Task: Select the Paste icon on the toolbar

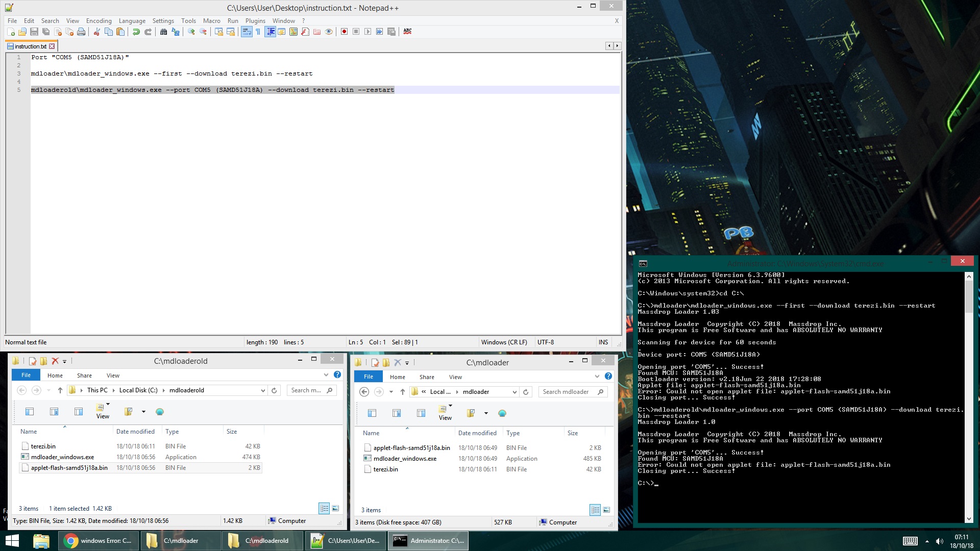Action: point(120,32)
